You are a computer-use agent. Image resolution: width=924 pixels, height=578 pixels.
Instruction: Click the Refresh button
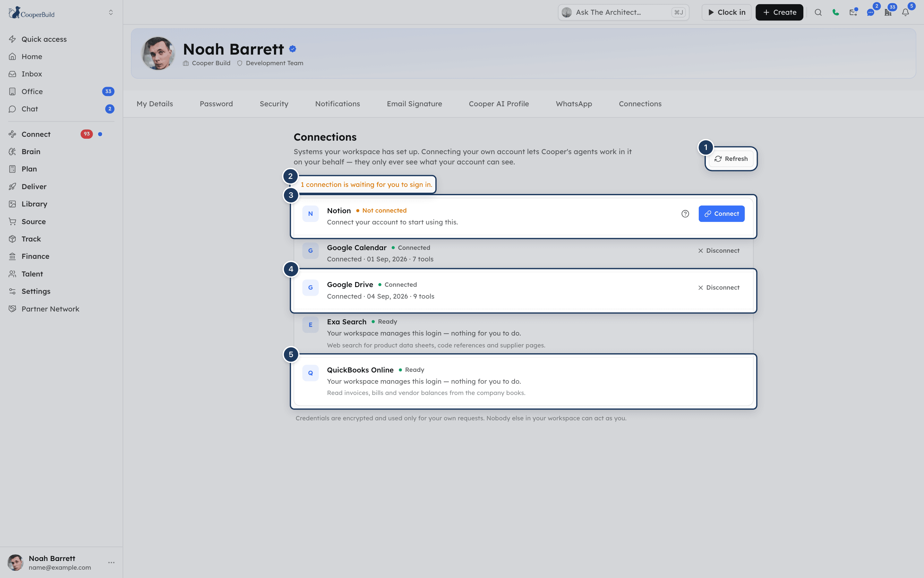tap(731, 159)
